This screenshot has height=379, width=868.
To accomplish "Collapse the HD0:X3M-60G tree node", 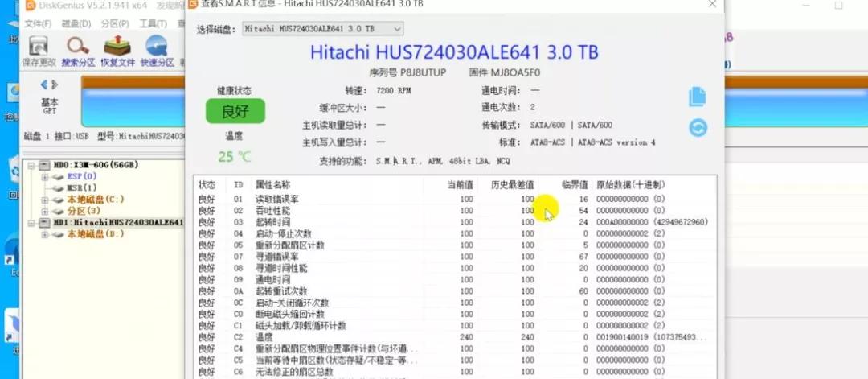I will pyautogui.click(x=31, y=165).
